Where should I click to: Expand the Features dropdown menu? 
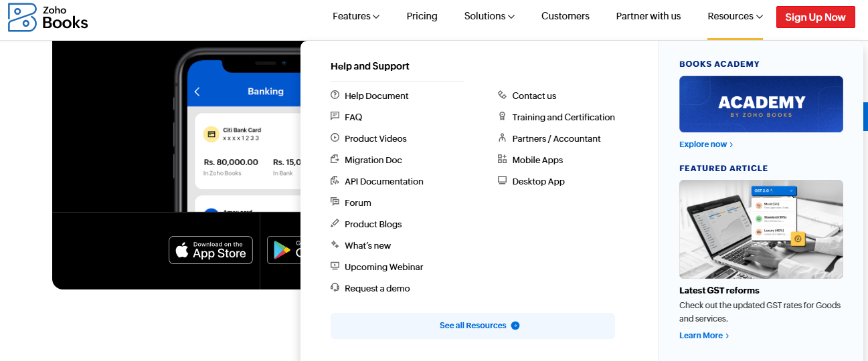point(356,16)
